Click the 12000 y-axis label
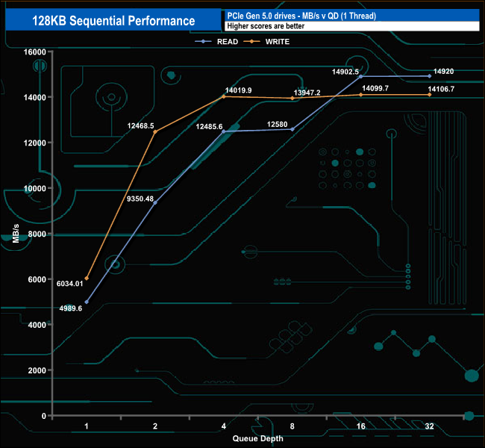The height and width of the screenshot is (448, 485). (x=35, y=143)
